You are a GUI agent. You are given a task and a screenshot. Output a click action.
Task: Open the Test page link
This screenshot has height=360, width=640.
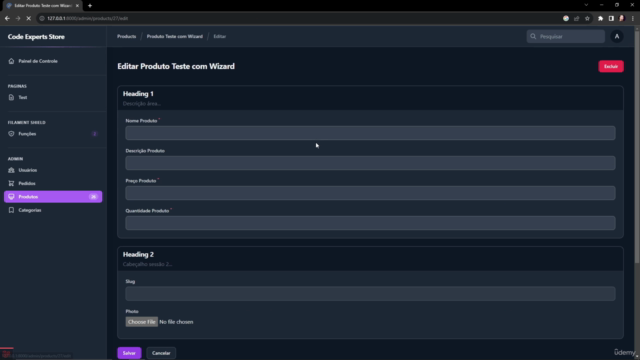pos(23,98)
